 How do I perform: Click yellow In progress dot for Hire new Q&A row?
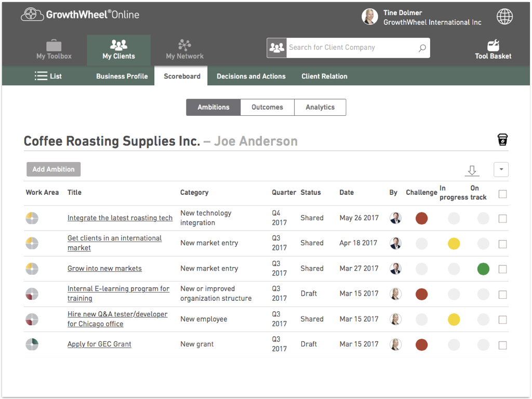(454, 320)
